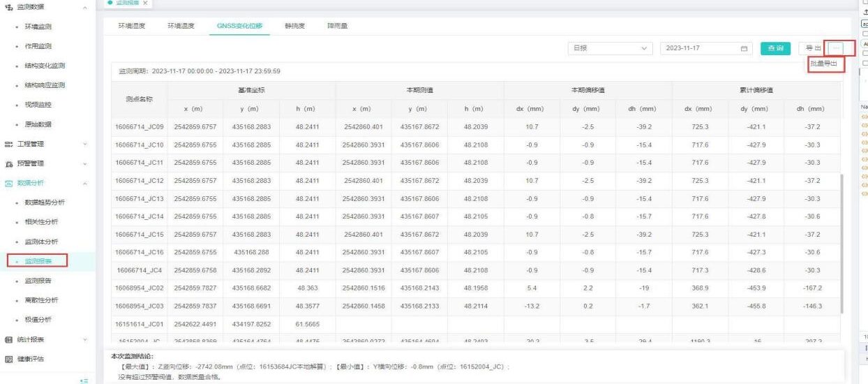Collapse the 监测数据 section chevron

click(85, 7)
